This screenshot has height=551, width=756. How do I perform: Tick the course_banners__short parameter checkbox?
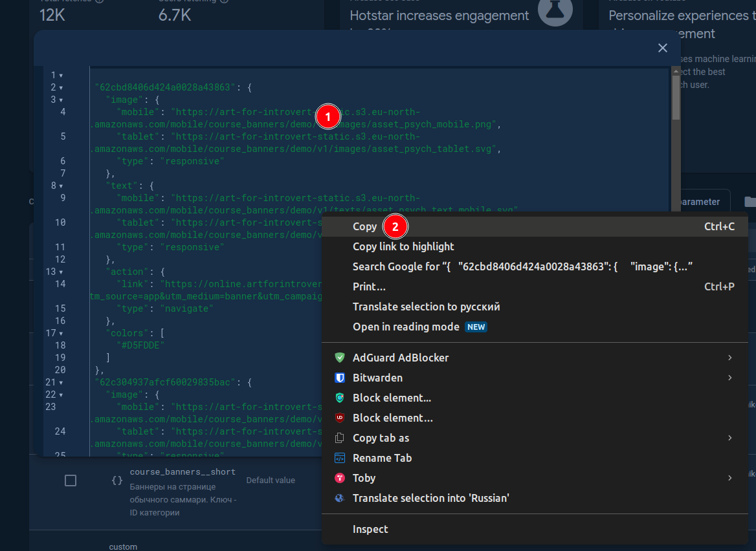[x=71, y=481]
